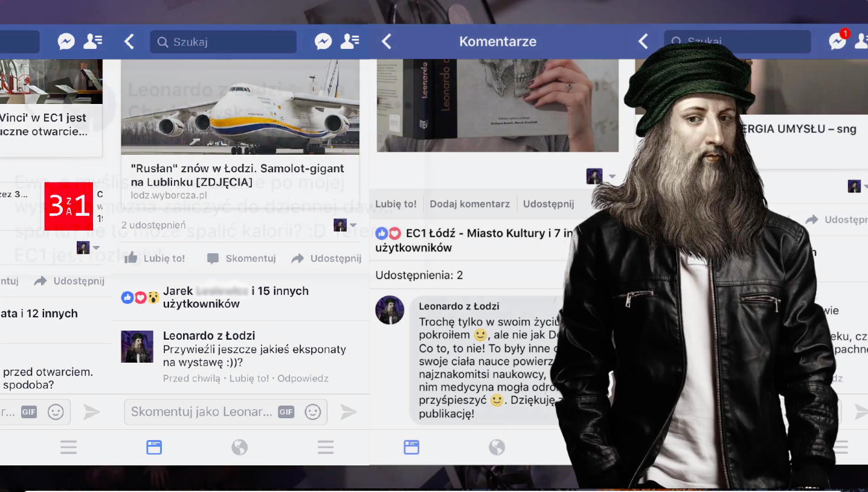
Task: Click the GIF icon in the 'Skomentuj jako Leonar...' field
Action: click(286, 412)
